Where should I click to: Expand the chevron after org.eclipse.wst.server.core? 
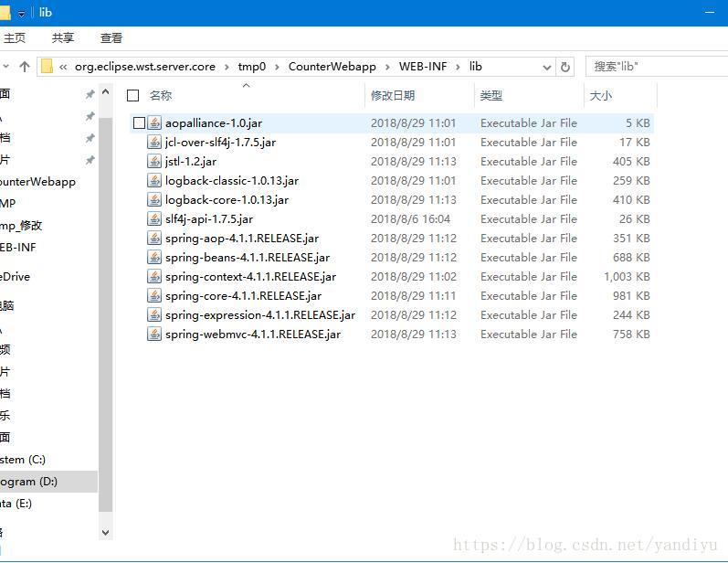tap(227, 68)
